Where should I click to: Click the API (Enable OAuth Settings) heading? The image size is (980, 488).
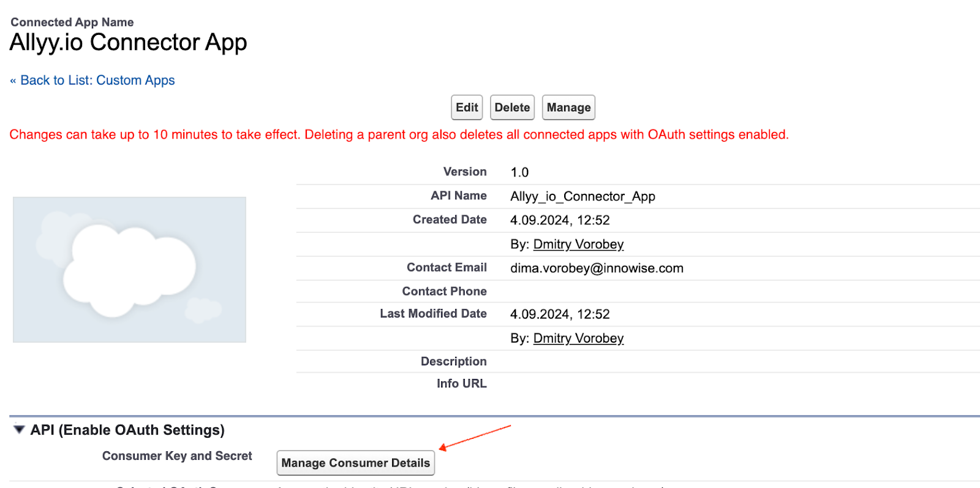(127, 430)
